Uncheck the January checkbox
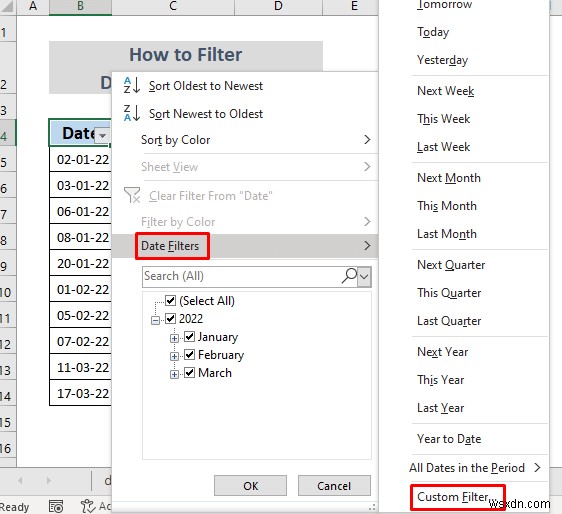This screenshot has width=562, height=514. tap(189, 337)
